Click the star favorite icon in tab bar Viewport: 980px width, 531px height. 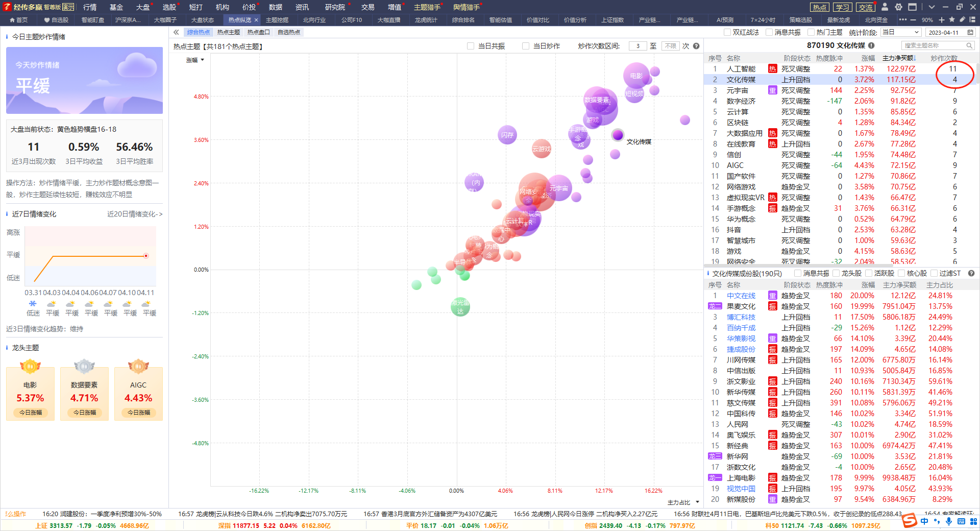[x=952, y=19]
